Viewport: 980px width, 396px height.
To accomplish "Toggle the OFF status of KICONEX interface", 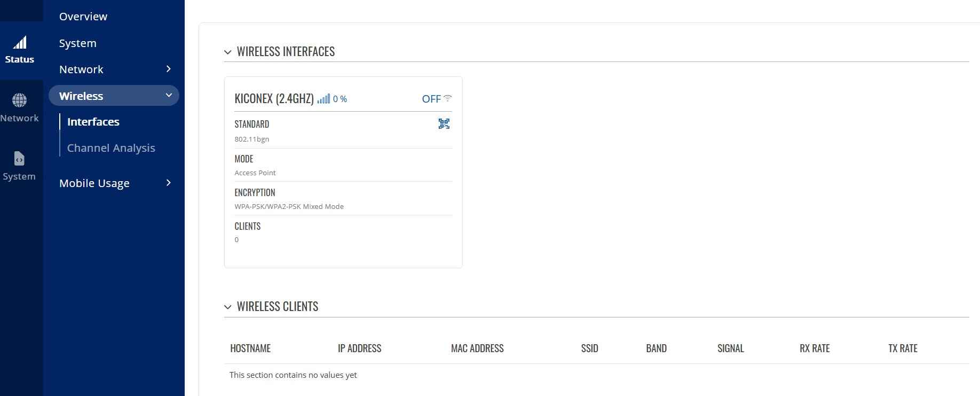I will [431, 99].
